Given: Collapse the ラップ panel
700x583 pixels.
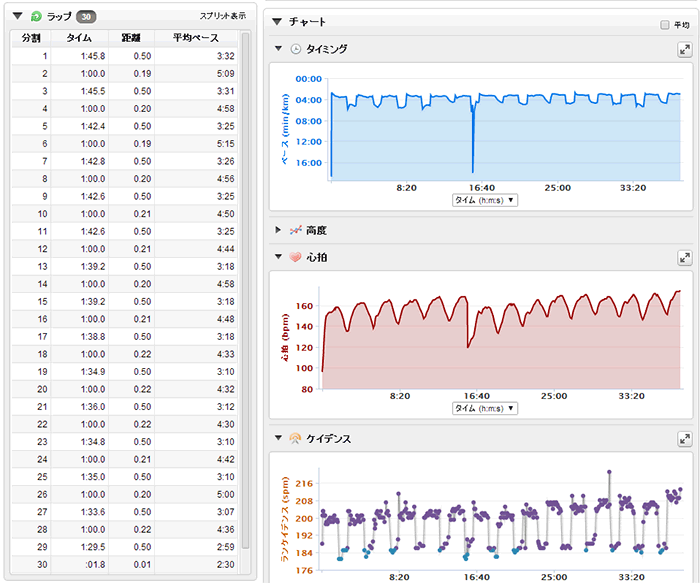Looking at the screenshot, I should (x=18, y=17).
